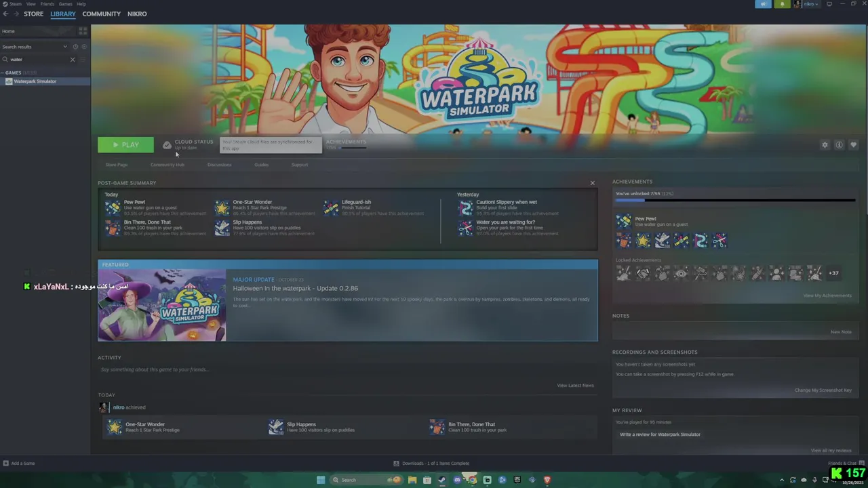Open Friends & Chat
This screenshot has height=488, width=868.
tap(846, 464)
